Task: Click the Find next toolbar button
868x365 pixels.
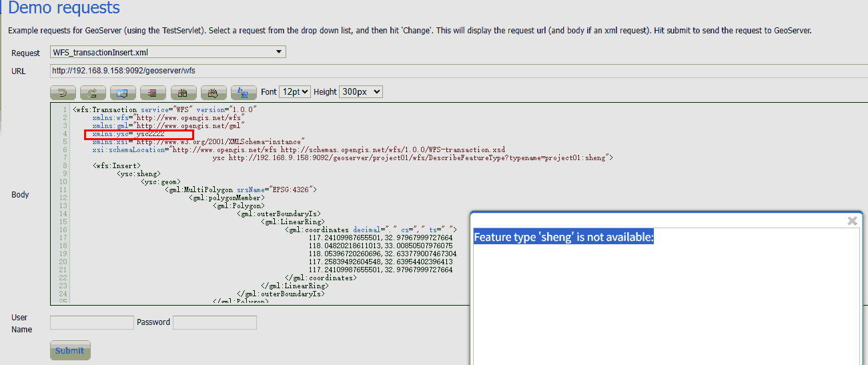Action: tap(213, 93)
